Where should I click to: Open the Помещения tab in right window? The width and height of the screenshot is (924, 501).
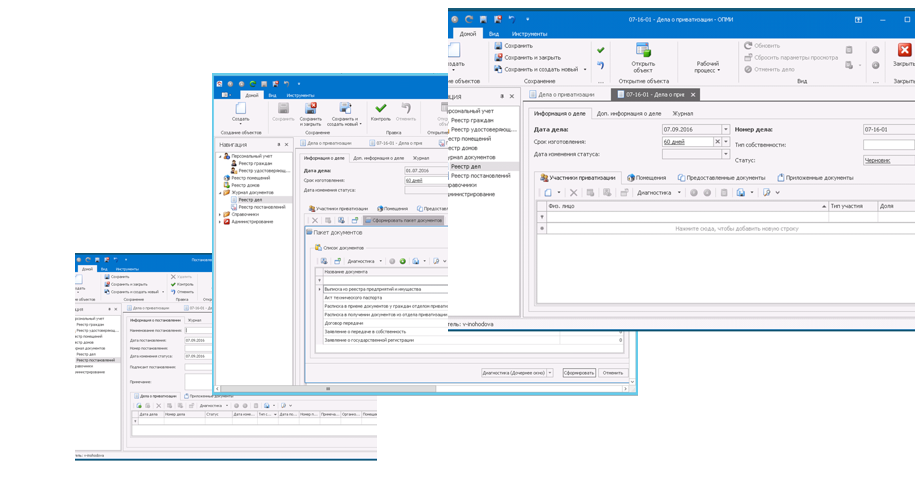645,177
